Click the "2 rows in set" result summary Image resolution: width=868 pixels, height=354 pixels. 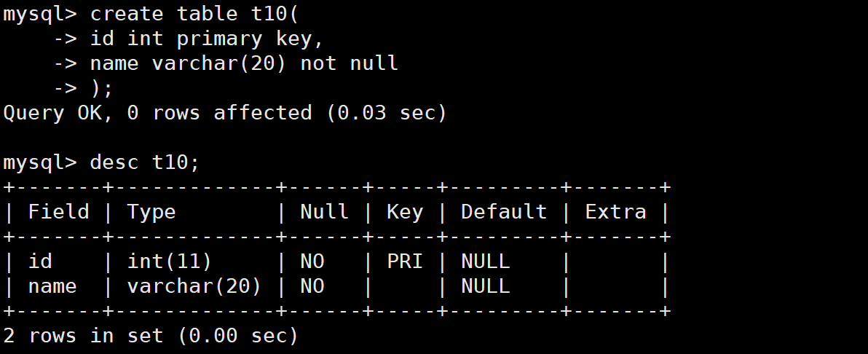tap(151, 336)
